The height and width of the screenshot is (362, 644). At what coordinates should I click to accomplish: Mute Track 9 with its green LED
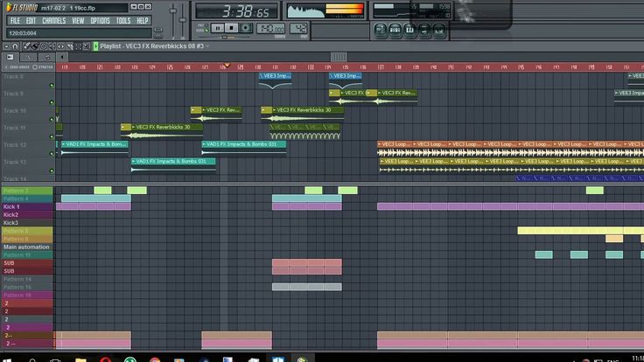click(52, 102)
